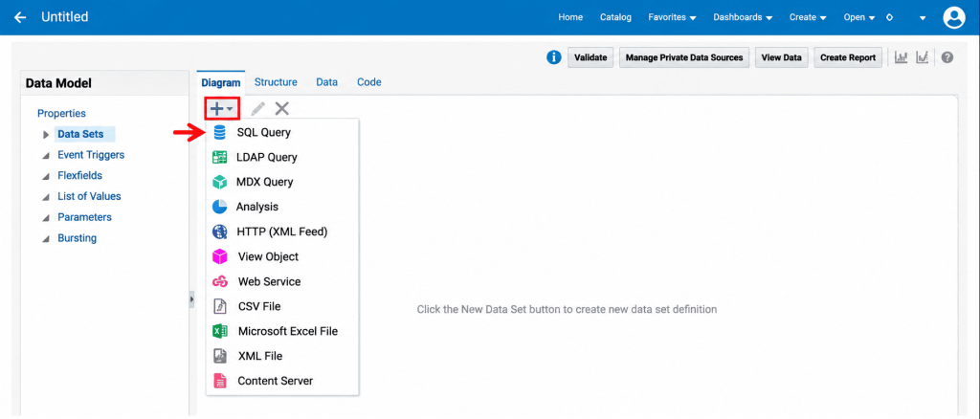Click the bar chart icon after Create Report
The image size is (980, 419).
(901, 57)
